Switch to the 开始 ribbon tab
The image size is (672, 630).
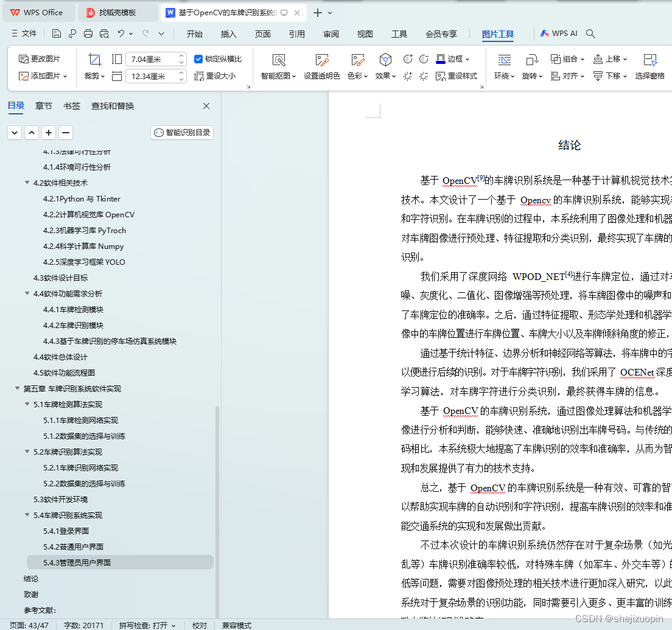point(195,34)
